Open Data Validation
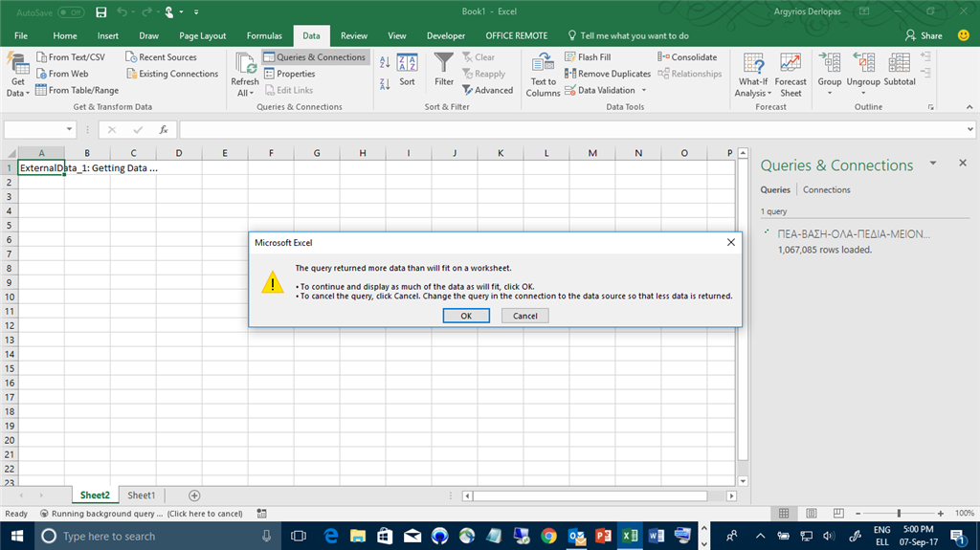The image size is (980, 550). 600,90
